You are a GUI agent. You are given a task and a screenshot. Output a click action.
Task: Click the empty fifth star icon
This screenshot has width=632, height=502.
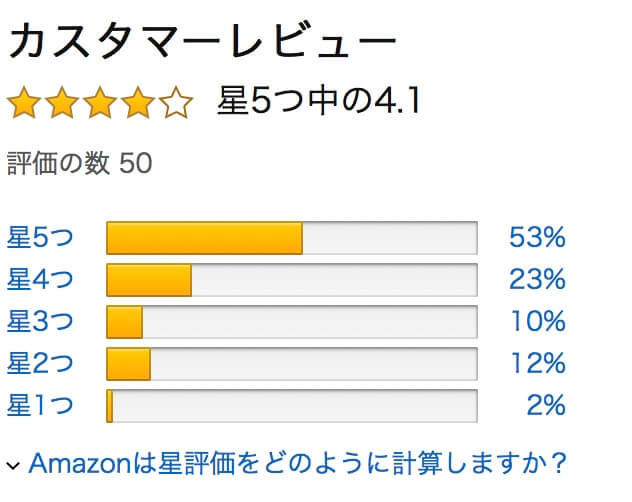176,102
